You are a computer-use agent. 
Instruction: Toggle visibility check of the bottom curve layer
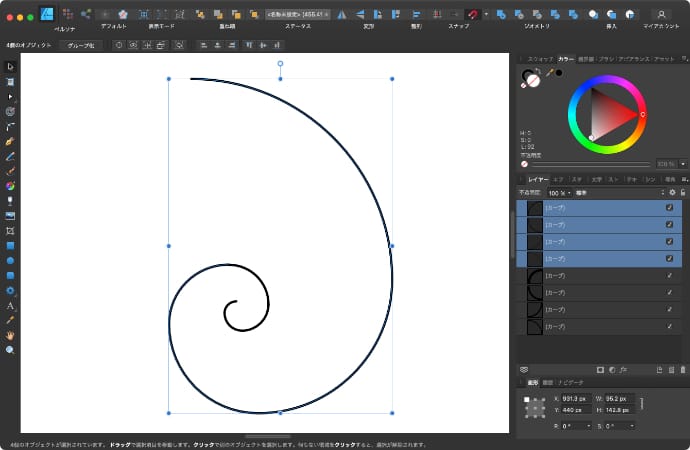pyautogui.click(x=669, y=326)
